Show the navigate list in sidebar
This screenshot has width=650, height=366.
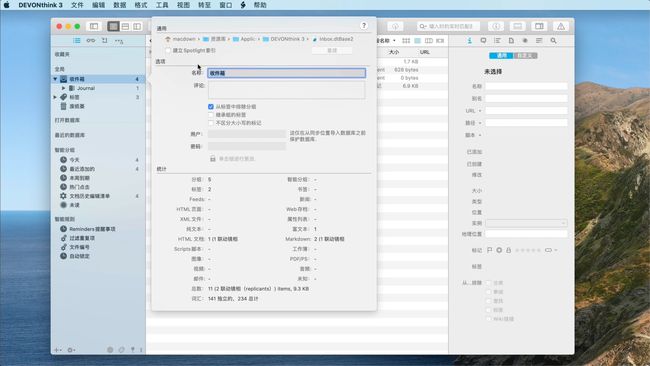point(77,41)
